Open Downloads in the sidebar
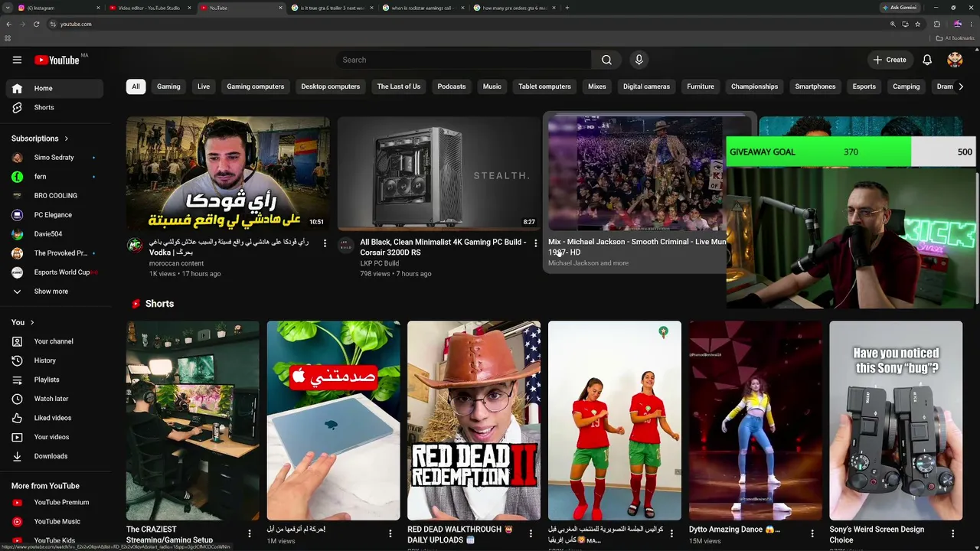 [54, 456]
